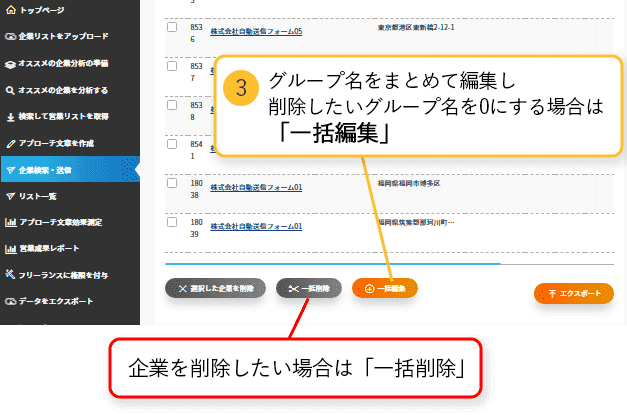Click the cloud upload icon for 企業リストをアップロード
The height and width of the screenshot is (415, 627).
coord(10,36)
